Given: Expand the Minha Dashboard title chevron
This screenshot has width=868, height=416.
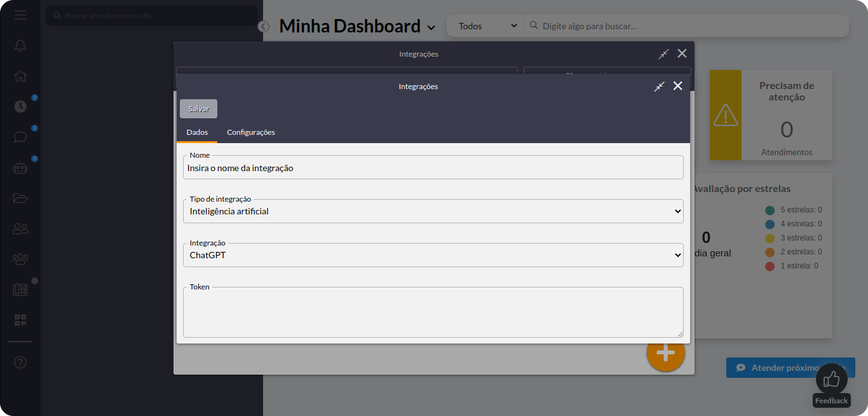Looking at the screenshot, I should click(431, 27).
